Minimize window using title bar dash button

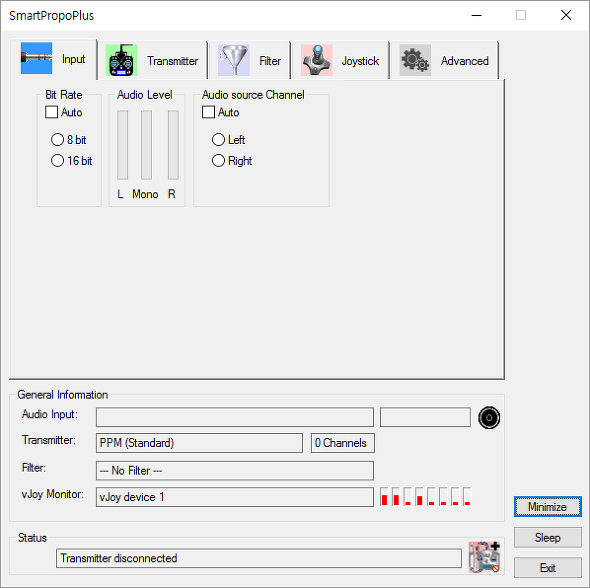(x=476, y=15)
